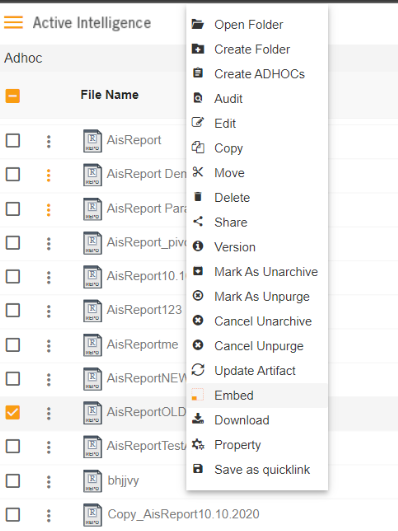Open the Copy_AisReport10.10.2020 file
This screenshot has height=531, width=398.
point(183,514)
